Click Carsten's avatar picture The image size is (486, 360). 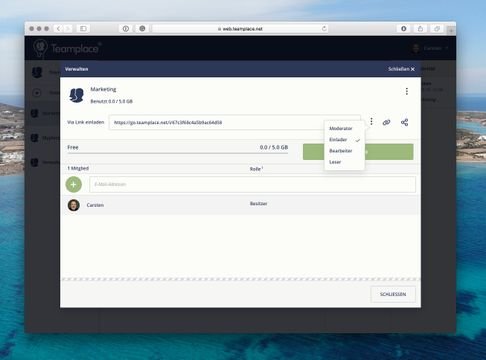point(74,205)
